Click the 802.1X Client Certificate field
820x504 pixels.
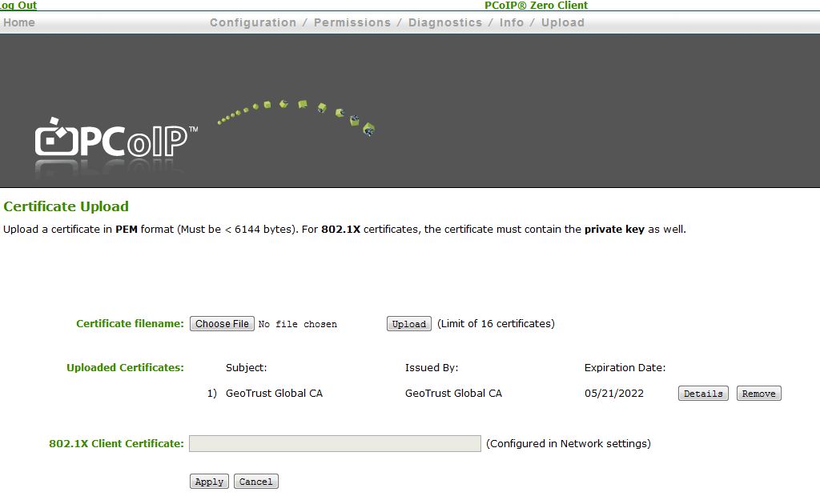[335, 443]
